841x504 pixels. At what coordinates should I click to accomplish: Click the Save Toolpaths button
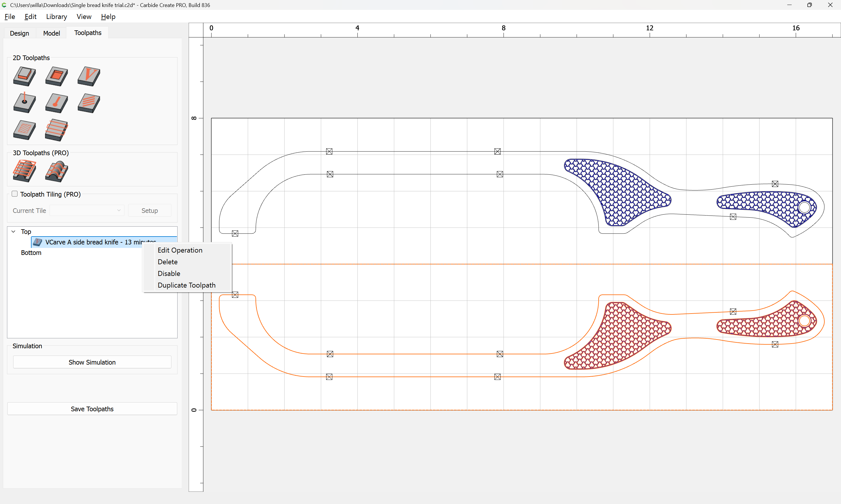[x=92, y=409]
